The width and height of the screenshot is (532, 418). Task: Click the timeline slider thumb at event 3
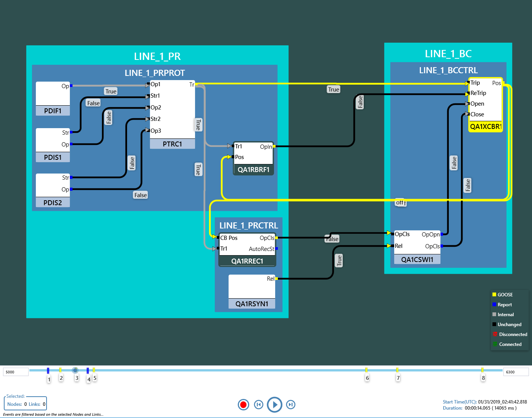75,370
